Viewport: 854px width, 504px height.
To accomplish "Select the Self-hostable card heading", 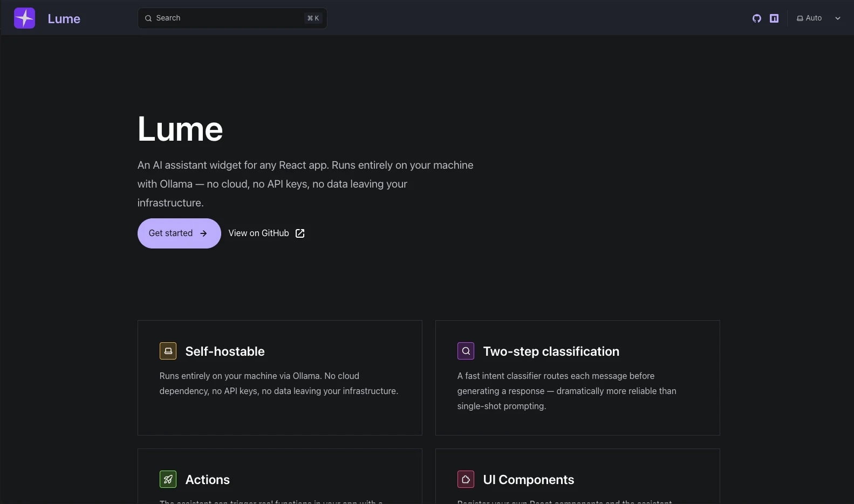I will [225, 351].
